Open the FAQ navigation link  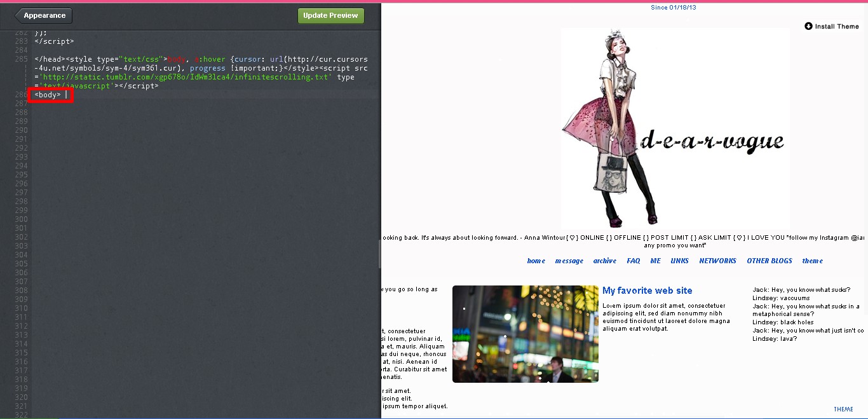(x=634, y=261)
